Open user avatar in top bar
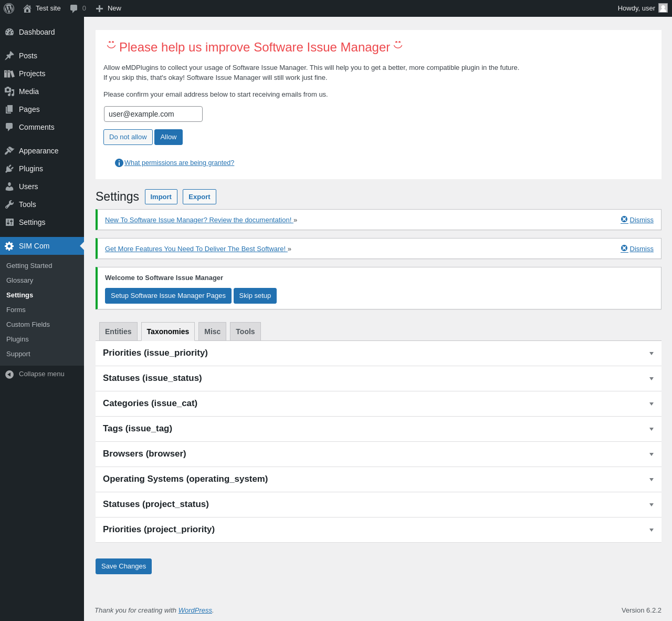This screenshot has width=672, height=621. [663, 8]
